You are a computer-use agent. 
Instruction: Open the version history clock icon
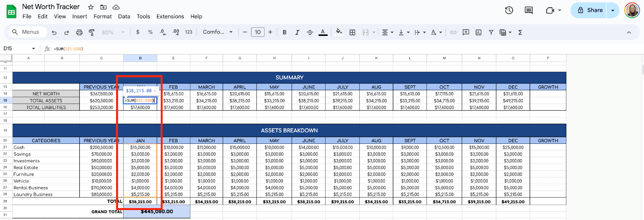pos(509,10)
